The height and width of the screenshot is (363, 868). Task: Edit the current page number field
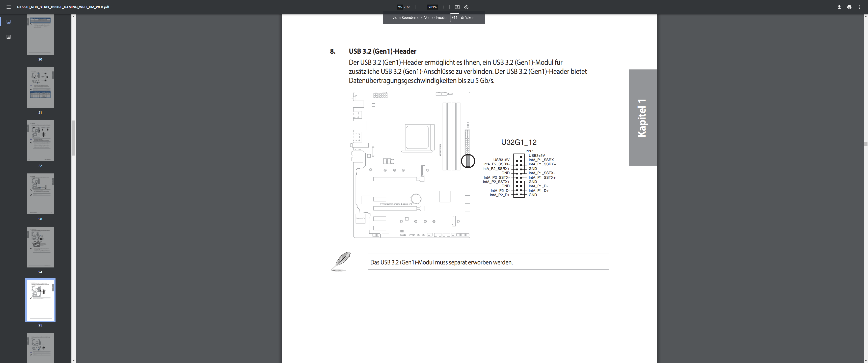click(x=400, y=7)
